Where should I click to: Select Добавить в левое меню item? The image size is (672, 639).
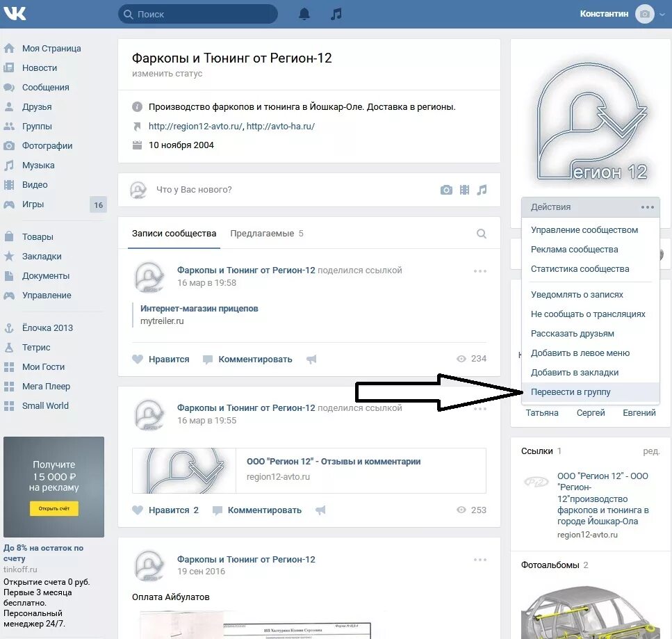[590, 353]
